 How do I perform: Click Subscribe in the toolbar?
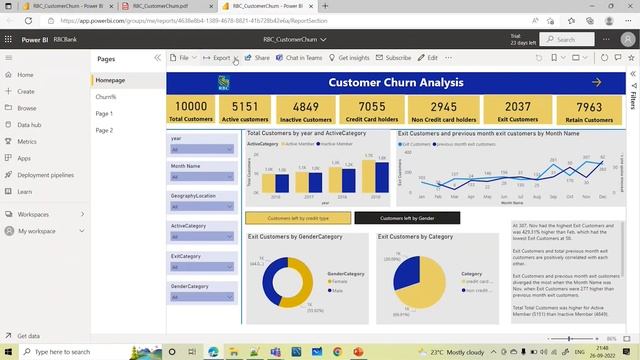tap(393, 58)
